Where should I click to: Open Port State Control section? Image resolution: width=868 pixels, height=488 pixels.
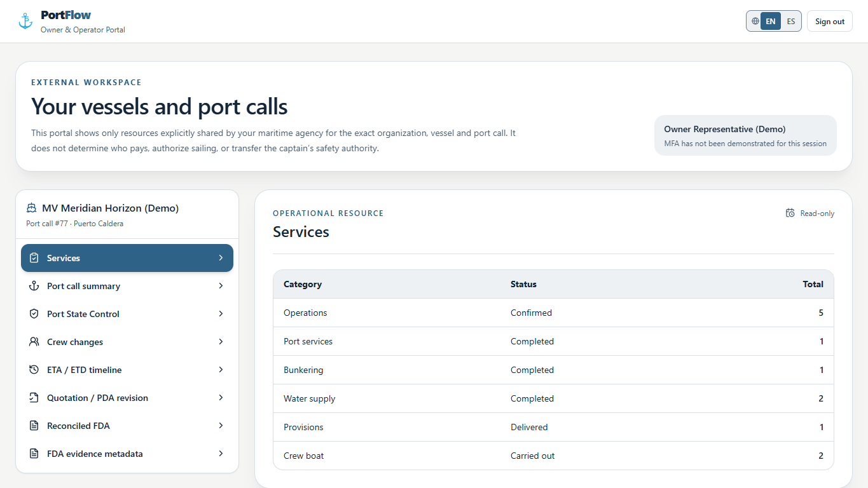127,314
